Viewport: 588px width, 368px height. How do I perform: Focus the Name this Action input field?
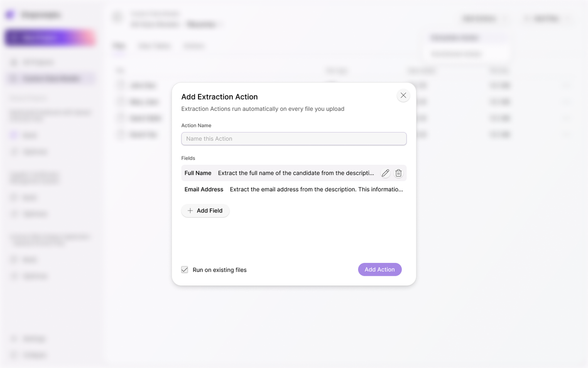pyautogui.click(x=294, y=139)
